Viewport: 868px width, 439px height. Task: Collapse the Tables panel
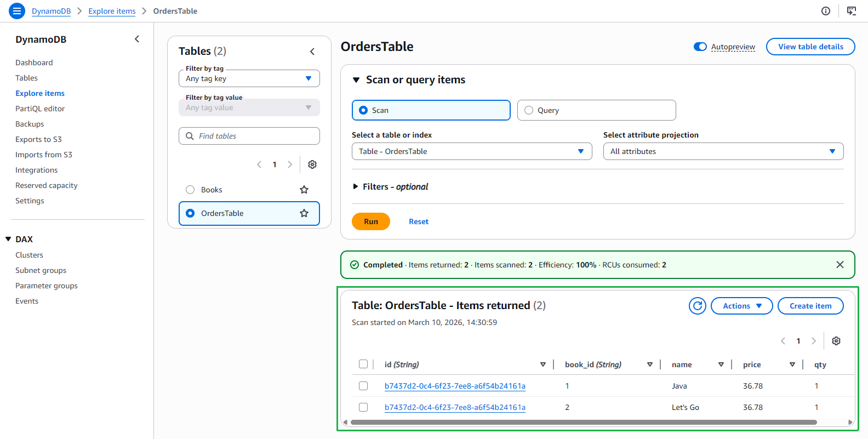coord(312,52)
